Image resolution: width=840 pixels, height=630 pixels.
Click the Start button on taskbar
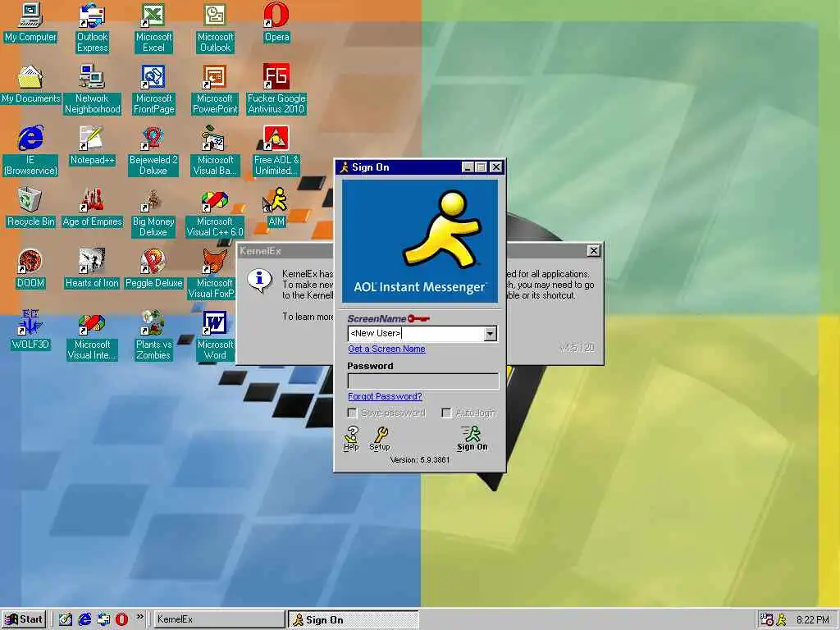coord(24,619)
